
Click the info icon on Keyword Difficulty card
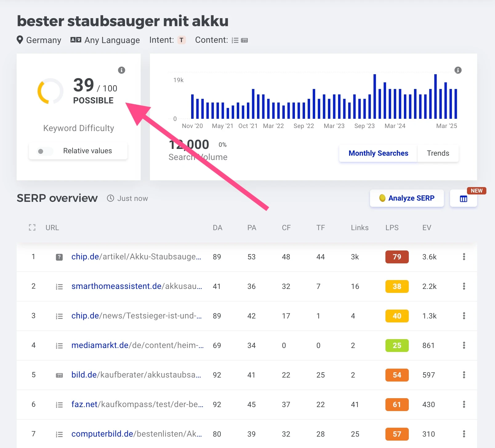pos(121,70)
